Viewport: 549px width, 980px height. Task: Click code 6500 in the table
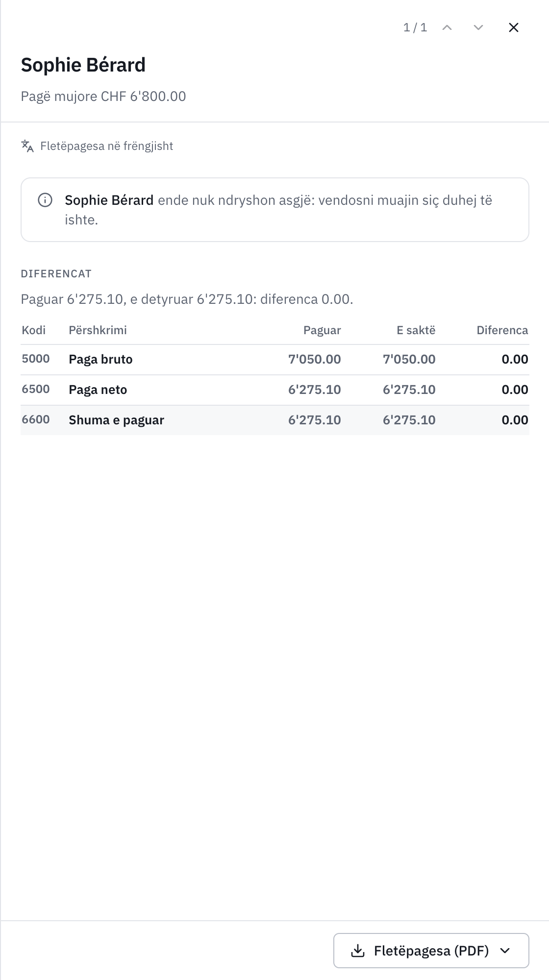[x=36, y=389]
